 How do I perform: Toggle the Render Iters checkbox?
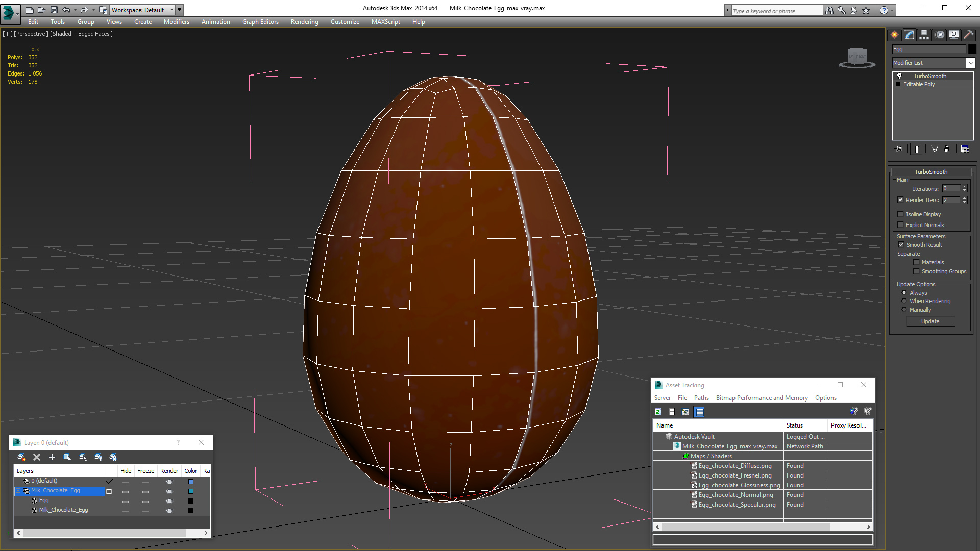(x=901, y=200)
